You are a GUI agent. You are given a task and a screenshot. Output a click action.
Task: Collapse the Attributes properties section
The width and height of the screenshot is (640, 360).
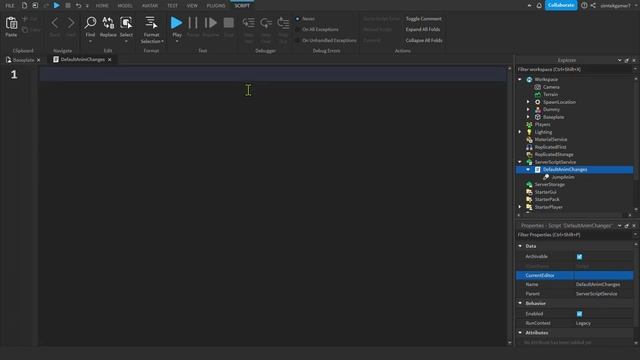(x=520, y=333)
